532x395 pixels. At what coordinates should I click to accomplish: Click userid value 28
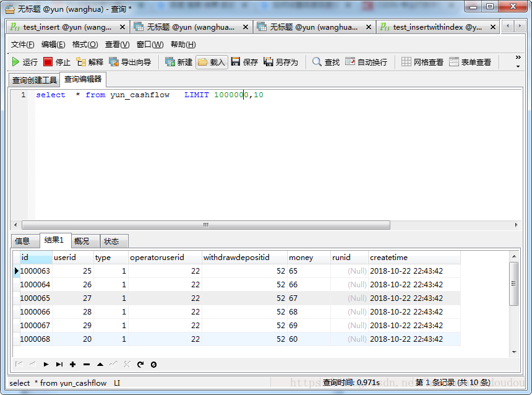[x=87, y=312]
